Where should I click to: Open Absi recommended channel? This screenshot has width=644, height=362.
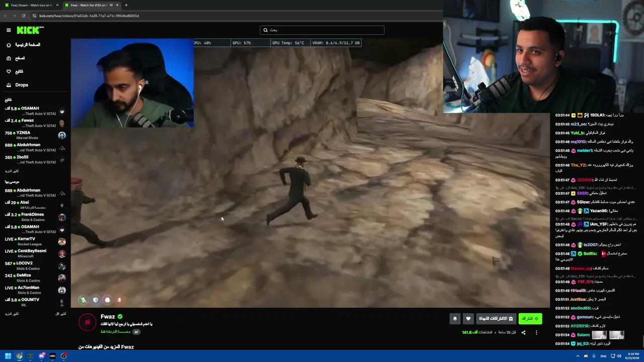[x=35, y=205]
